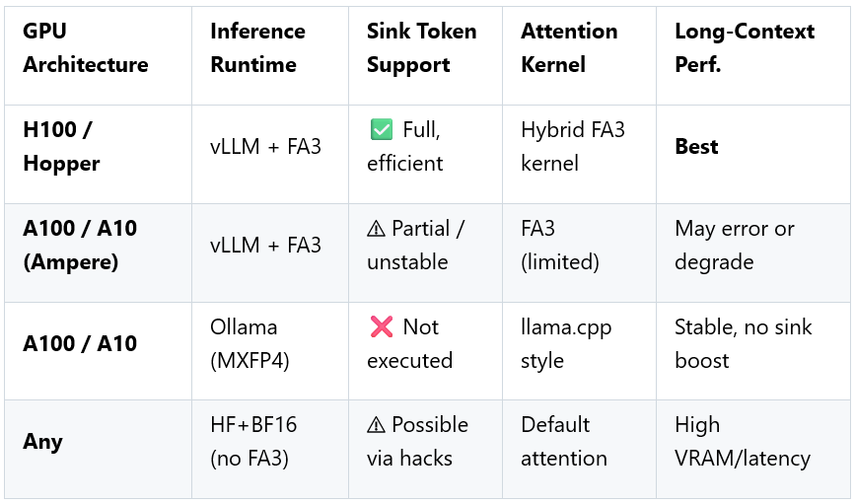Click the bold Best performance cell
The image size is (855, 504).
[x=696, y=146]
